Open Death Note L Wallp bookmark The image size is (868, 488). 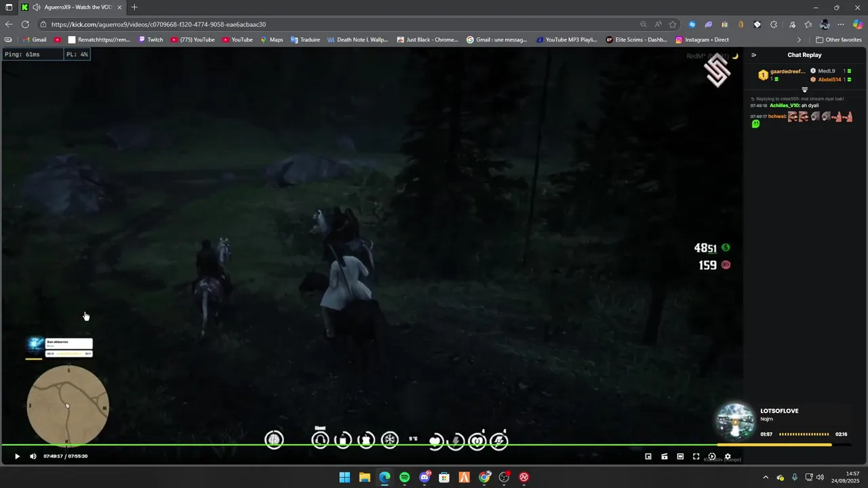pyautogui.click(x=358, y=40)
